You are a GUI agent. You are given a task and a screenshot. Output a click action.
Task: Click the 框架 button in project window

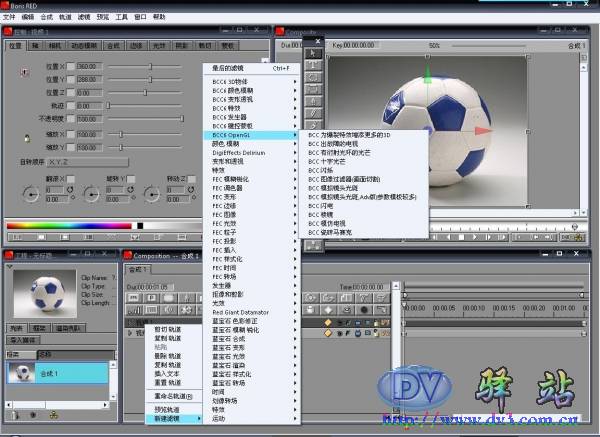(x=39, y=328)
